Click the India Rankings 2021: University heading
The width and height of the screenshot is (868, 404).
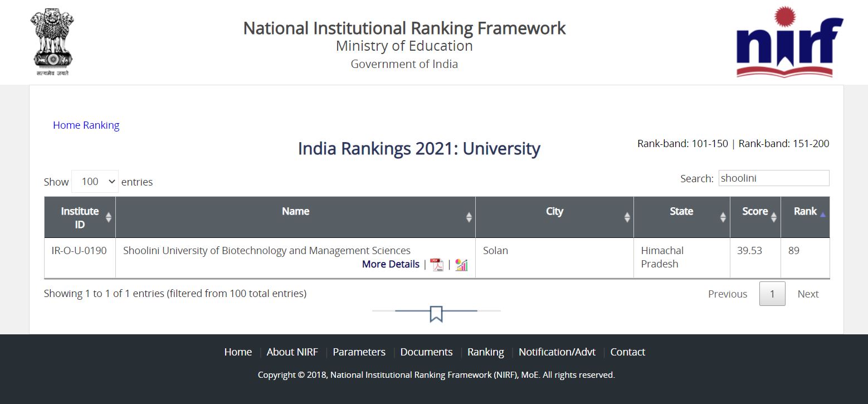[x=419, y=149]
